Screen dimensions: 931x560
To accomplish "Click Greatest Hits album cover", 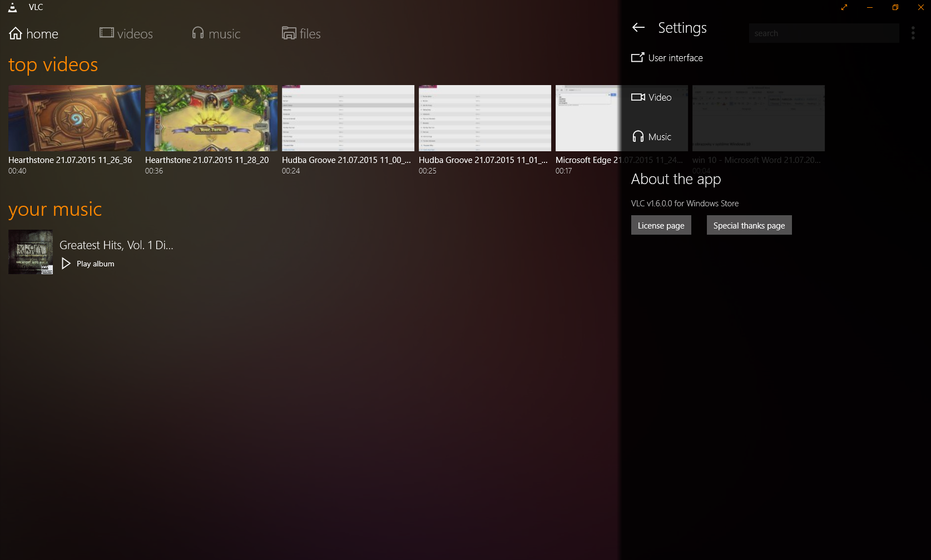I will click(31, 252).
